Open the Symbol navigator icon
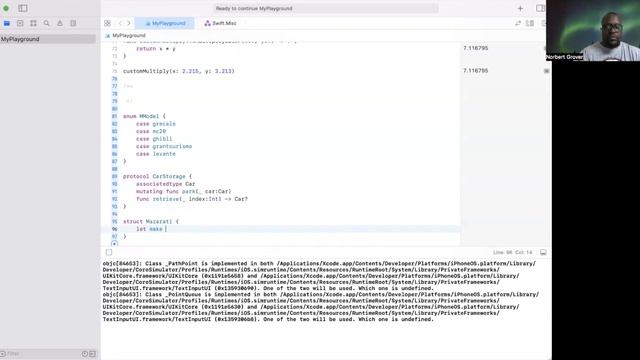640x360 pixels. (33, 23)
